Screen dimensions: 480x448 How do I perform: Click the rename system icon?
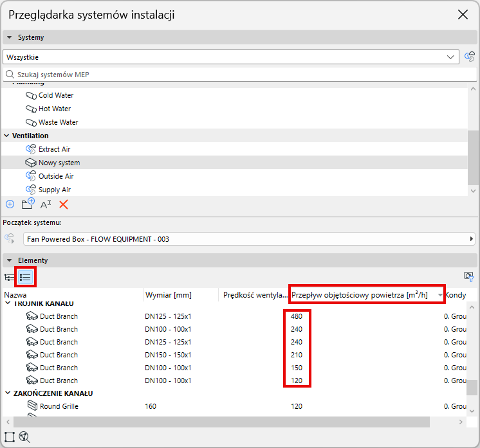pyautogui.click(x=46, y=204)
